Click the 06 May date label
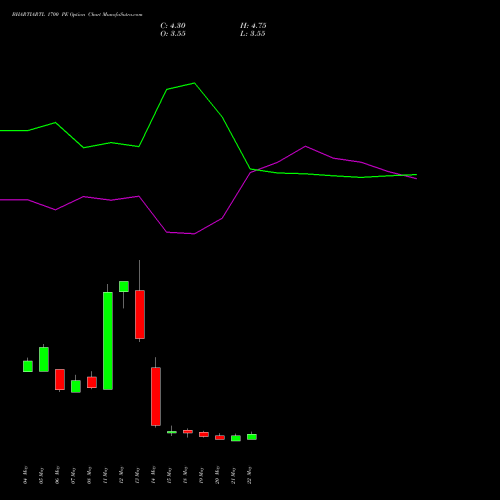Image resolution: width=500 pixels, height=500 pixels. tap(58, 475)
